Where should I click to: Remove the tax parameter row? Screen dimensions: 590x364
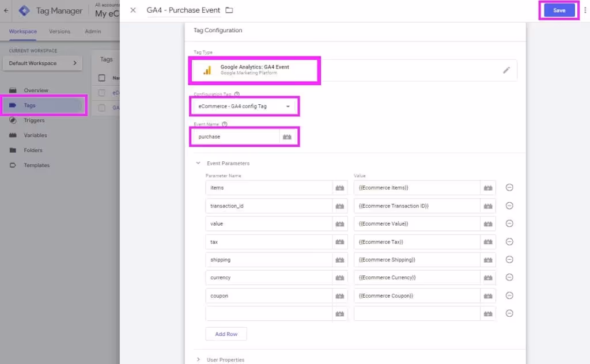coord(509,241)
